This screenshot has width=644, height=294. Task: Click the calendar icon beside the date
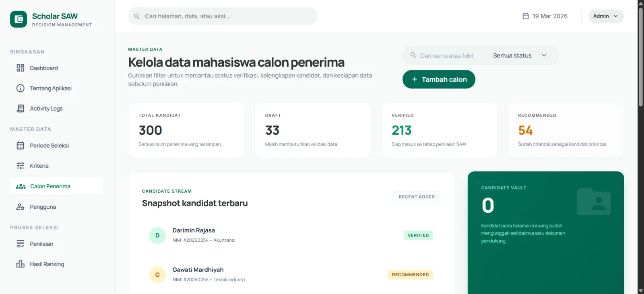(x=525, y=16)
